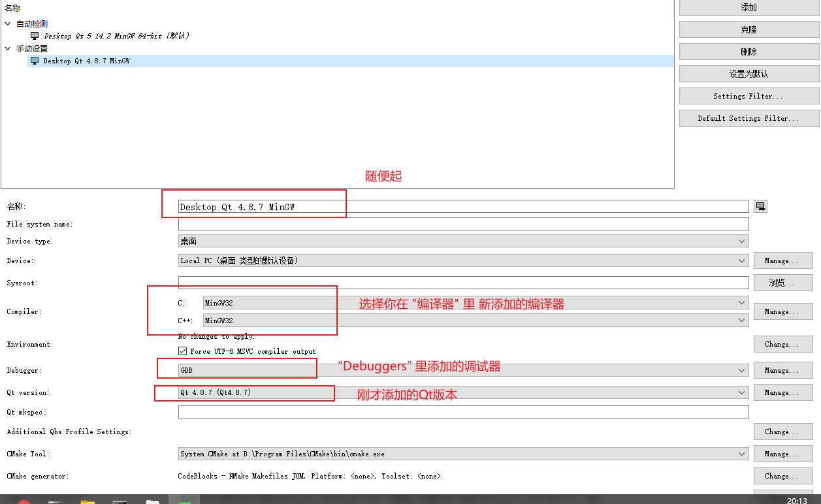Focus the 名称 kit name field
821x504 pixels.
(463, 206)
